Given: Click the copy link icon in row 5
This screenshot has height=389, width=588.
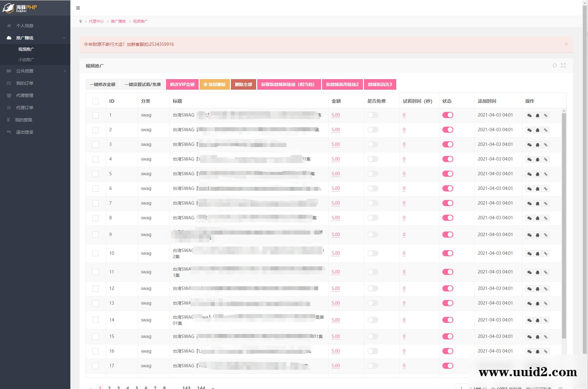Looking at the screenshot, I should coord(545,174).
